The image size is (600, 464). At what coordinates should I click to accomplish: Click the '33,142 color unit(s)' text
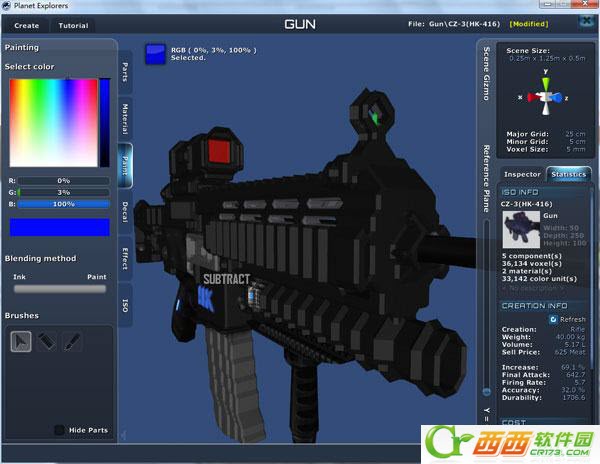[539, 279]
